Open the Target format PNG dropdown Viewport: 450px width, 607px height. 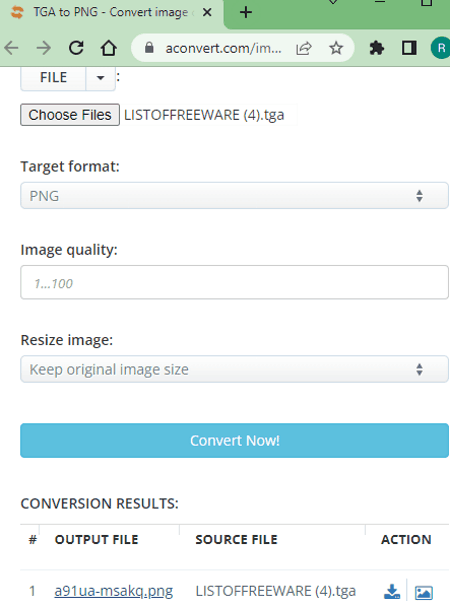click(234, 195)
